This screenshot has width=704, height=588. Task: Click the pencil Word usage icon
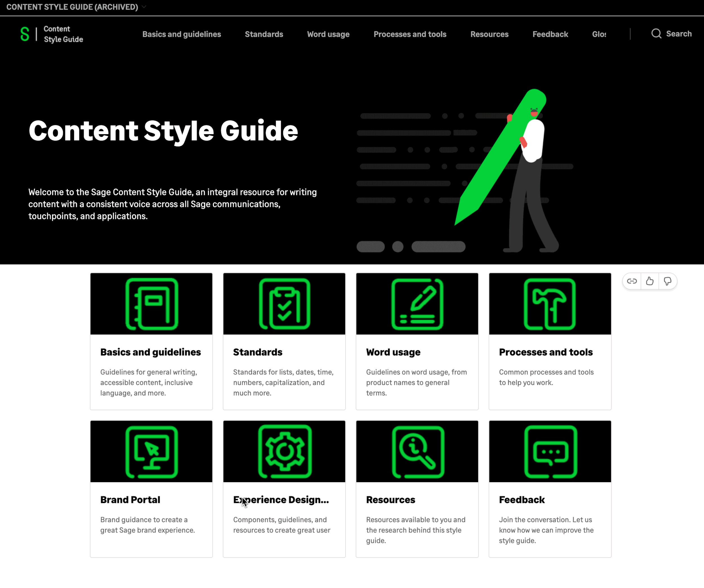coord(417,304)
